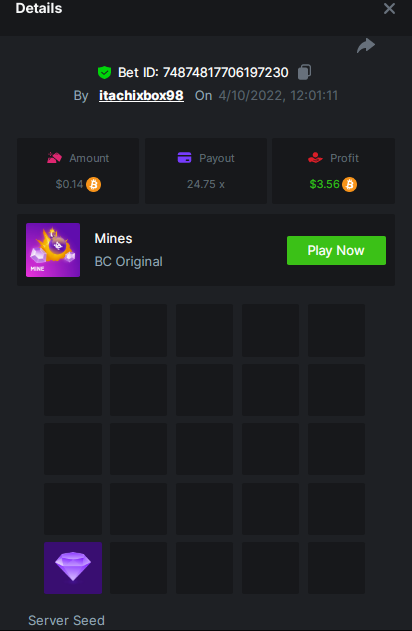Open the Mines game thumbnail
This screenshot has height=631, width=412.
pos(53,250)
